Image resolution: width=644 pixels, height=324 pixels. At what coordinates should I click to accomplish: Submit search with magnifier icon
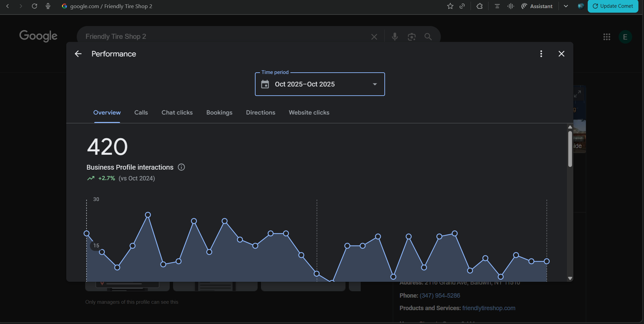tap(428, 36)
